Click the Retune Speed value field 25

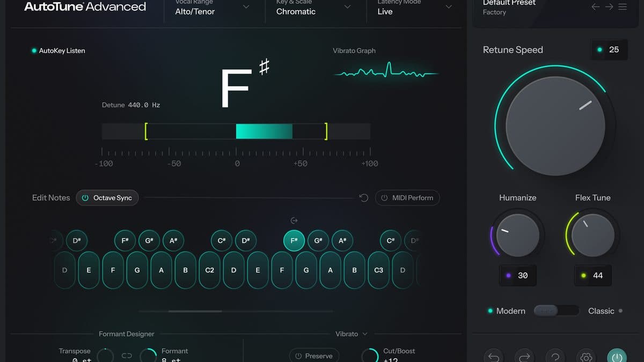(x=609, y=49)
